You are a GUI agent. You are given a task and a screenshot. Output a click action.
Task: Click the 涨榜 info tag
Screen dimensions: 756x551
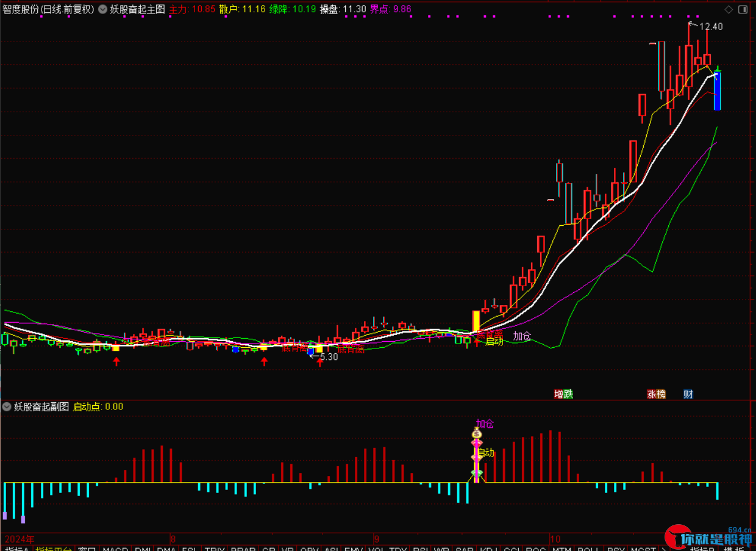[657, 394]
